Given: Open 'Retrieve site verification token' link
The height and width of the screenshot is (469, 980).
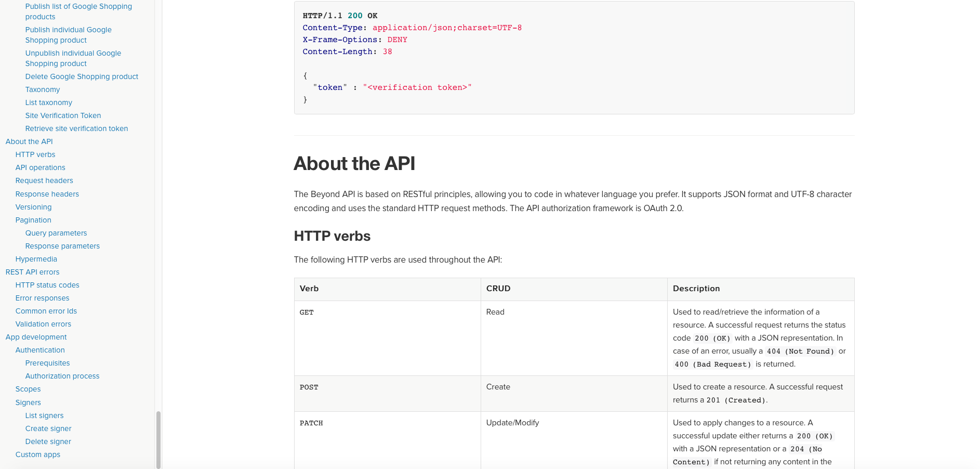Looking at the screenshot, I should point(76,128).
